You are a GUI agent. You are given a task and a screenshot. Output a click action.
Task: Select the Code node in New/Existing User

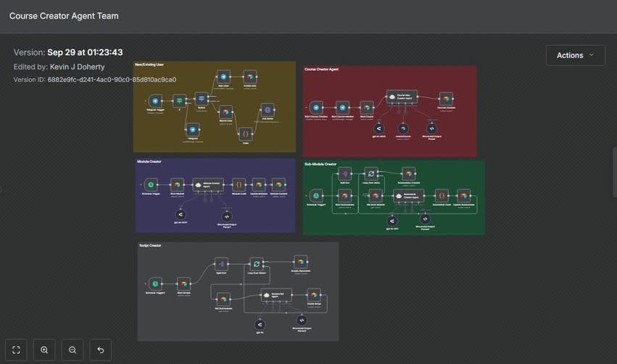point(246,134)
